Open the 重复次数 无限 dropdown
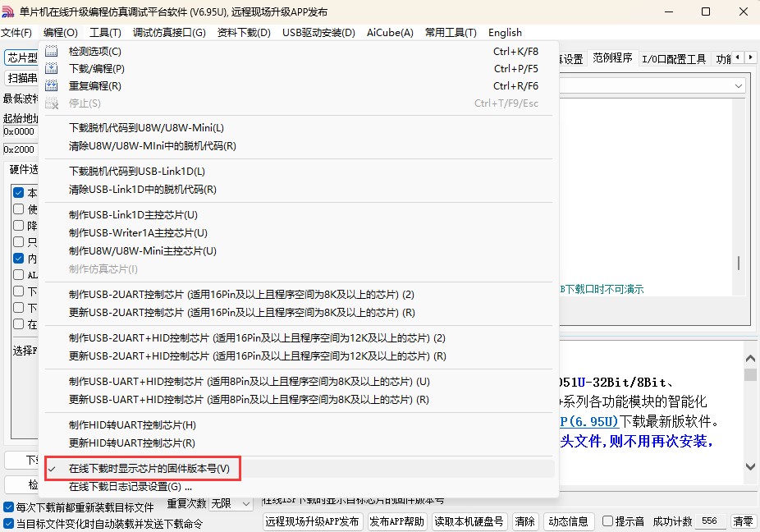The image size is (760, 532). click(x=231, y=504)
